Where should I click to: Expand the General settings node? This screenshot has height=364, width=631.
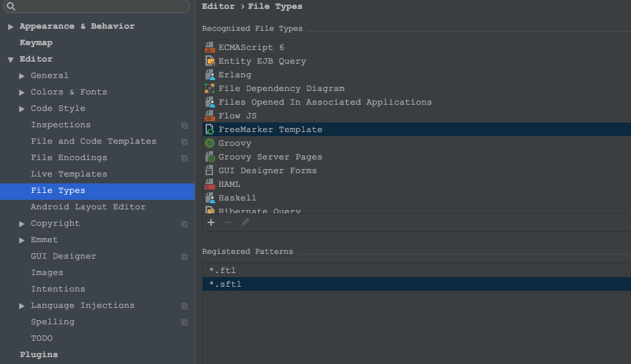click(22, 76)
